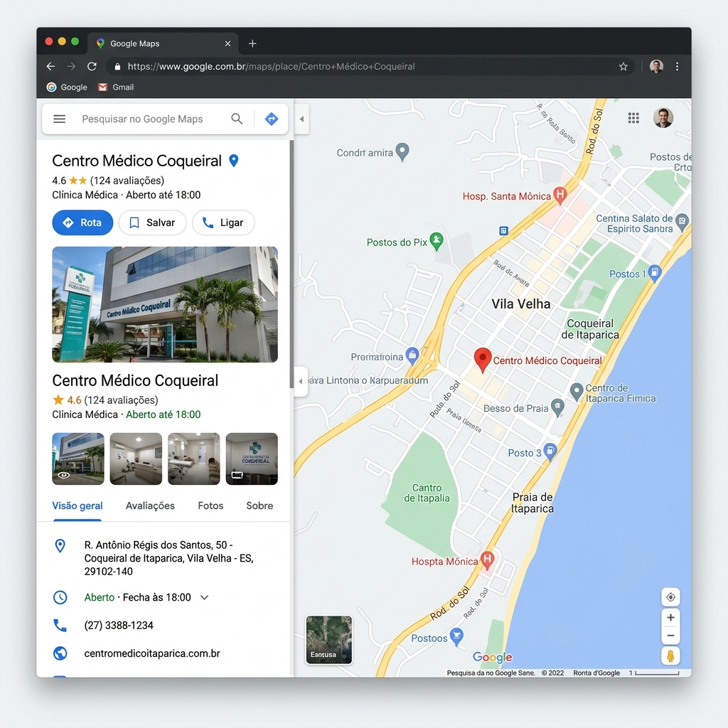This screenshot has width=728, height=728.
Task: Switch to Fotos tab
Action: pos(210,505)
